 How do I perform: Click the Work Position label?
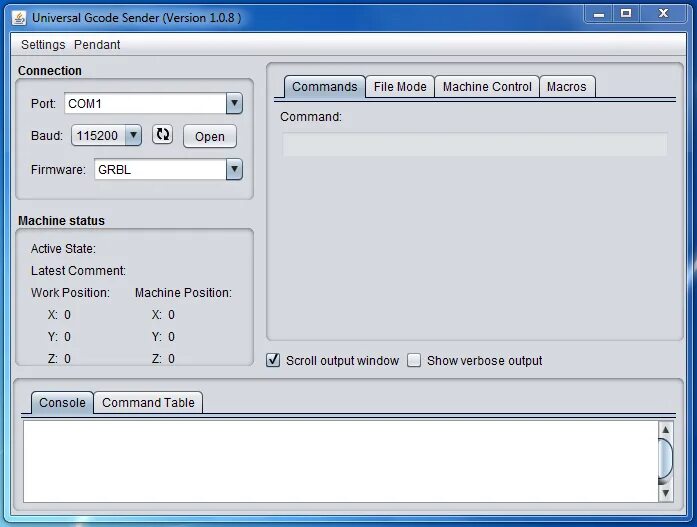70,293
